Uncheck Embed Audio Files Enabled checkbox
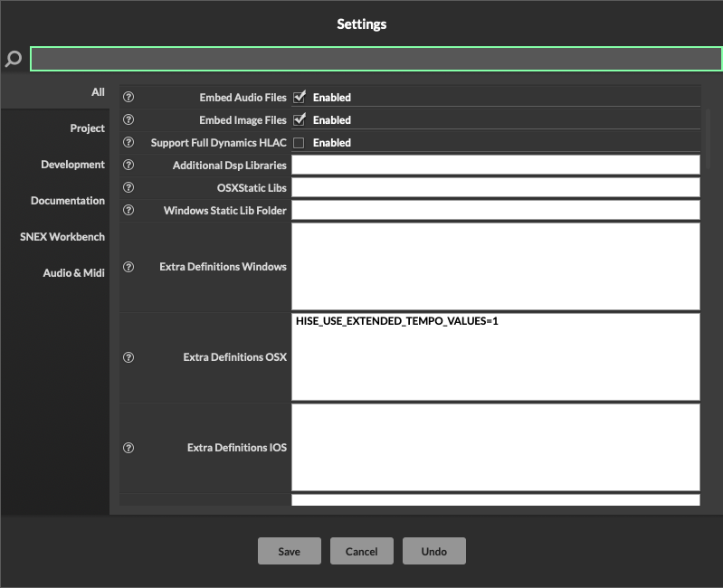The width and height of the screenshot is (723, 588). pyautogui.click(x=300, y=97)
